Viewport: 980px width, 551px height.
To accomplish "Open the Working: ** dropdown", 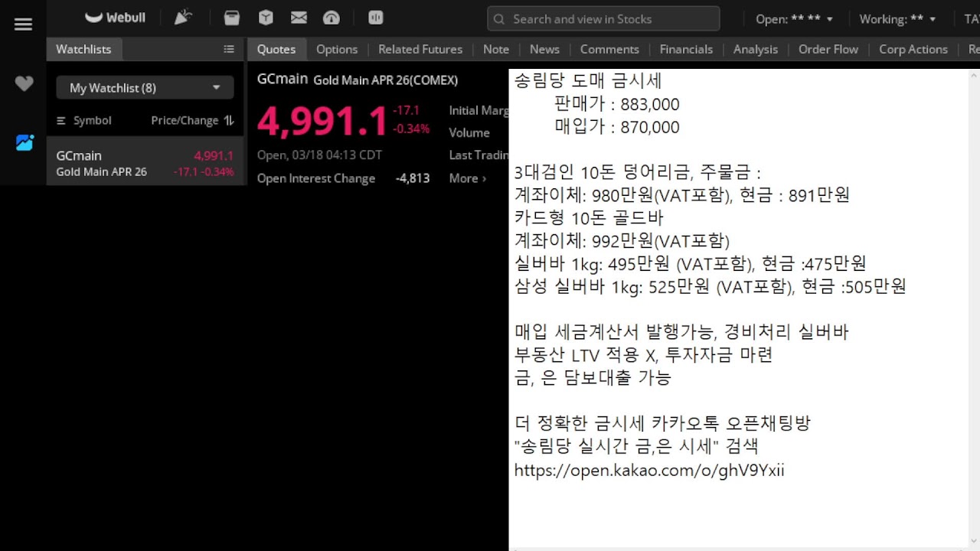I will point(897,19).
